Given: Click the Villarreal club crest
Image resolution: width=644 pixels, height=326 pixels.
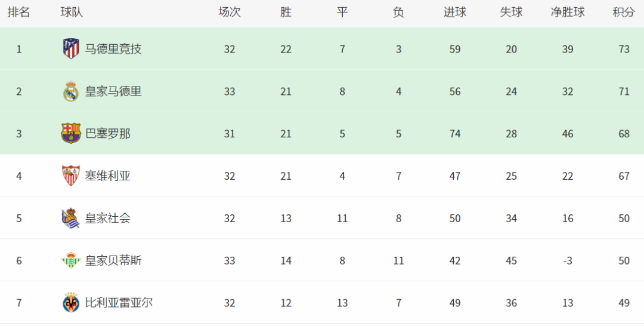Looking at the screenshot, I should tap(71, 303).
